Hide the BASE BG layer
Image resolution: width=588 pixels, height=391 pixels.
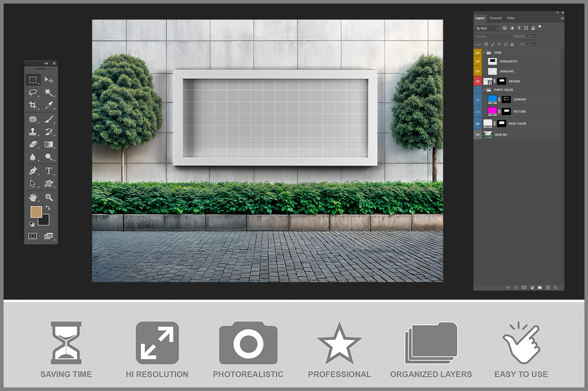[x=477, y=135]
